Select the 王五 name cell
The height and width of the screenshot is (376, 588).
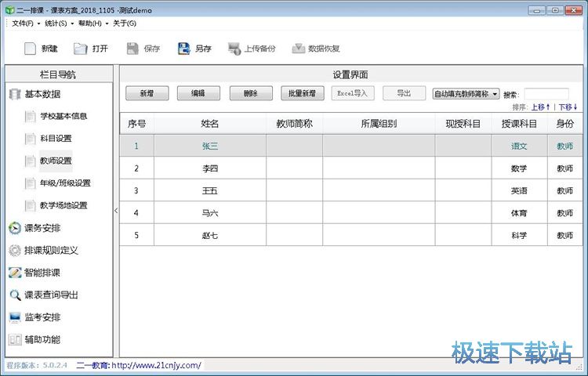pyautogui.click(x=210, y=191)
